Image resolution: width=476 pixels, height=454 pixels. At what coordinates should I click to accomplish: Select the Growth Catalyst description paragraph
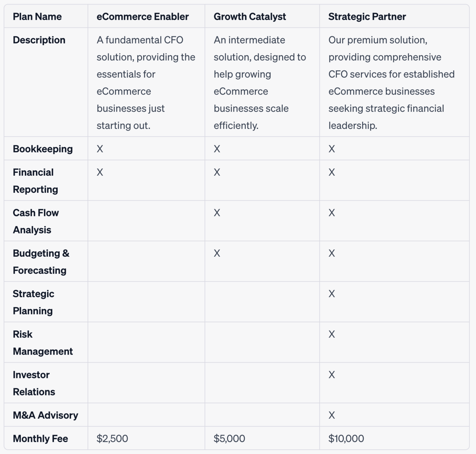click(x=260, y=82)
